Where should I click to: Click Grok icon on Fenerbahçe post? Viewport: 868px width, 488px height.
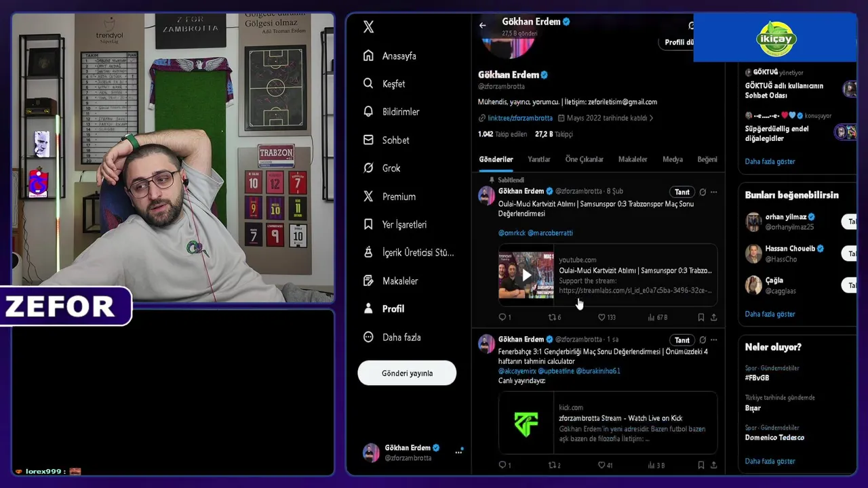click(x=703, y=340)
